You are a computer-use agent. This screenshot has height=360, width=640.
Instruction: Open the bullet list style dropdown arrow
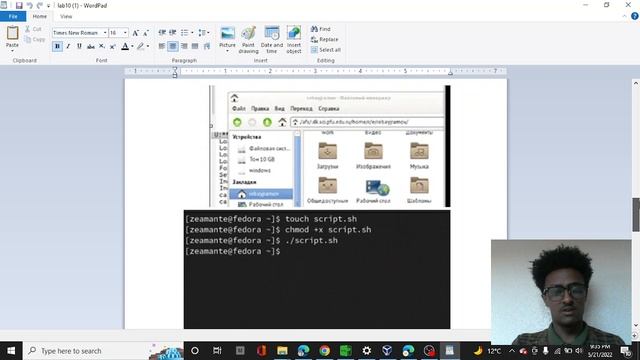pos(192,33)
